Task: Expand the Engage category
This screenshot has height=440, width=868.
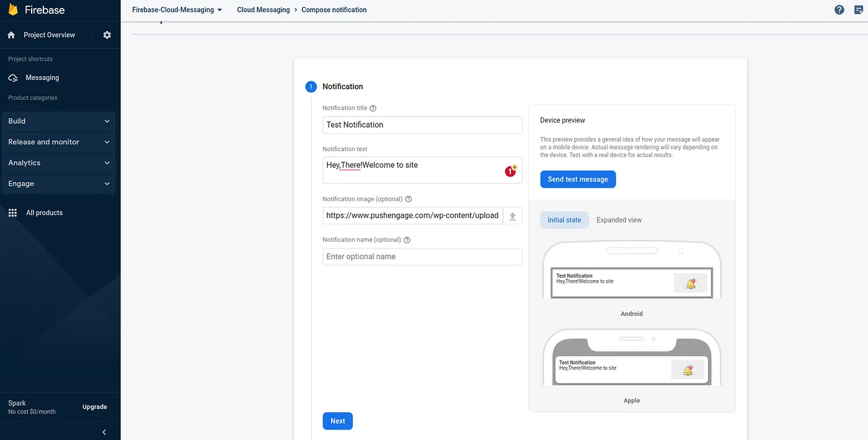Action: [58, 184]
